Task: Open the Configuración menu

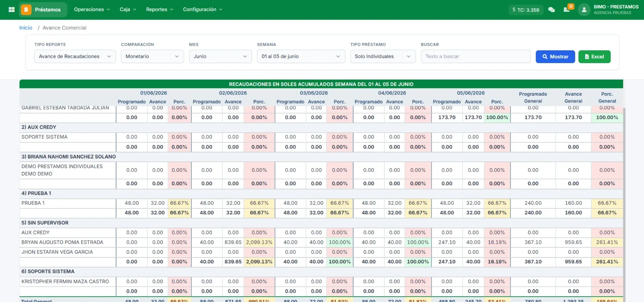Action: (x=202, y=10)
